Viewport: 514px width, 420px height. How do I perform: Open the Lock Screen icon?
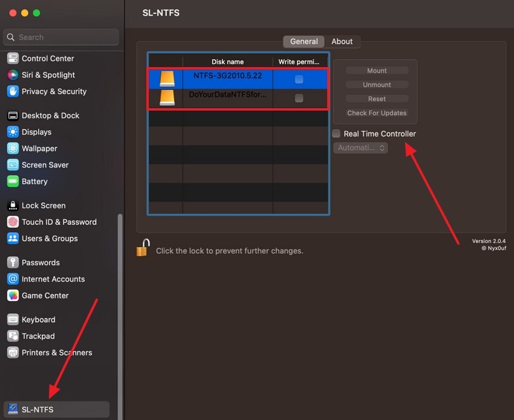[x=13, y=205]
